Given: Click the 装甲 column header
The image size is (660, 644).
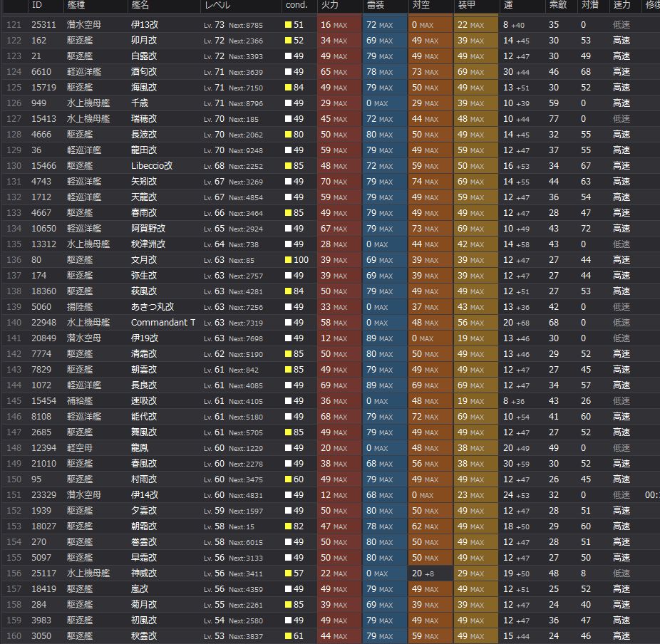Looking at the screenshot, I should point(466,5).
